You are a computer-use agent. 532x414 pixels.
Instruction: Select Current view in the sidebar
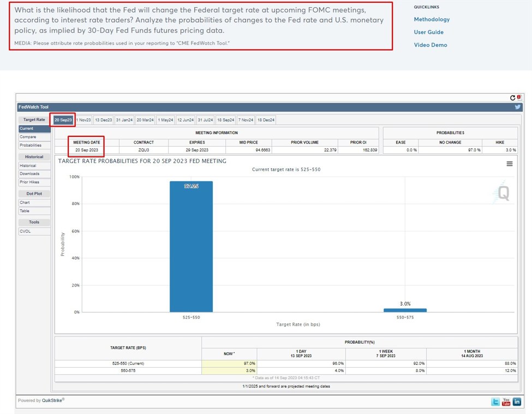[34, 129]
